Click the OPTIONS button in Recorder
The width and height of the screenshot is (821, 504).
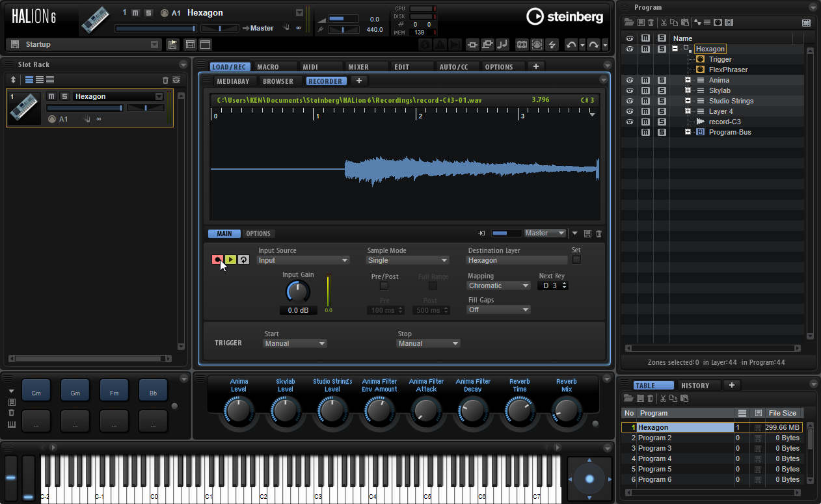(x=258, y=233)
